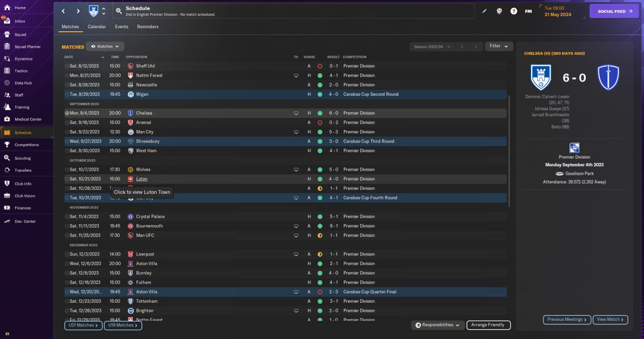Open Schedule in the sidebar

pyautogui.click(x=26, y=132)
